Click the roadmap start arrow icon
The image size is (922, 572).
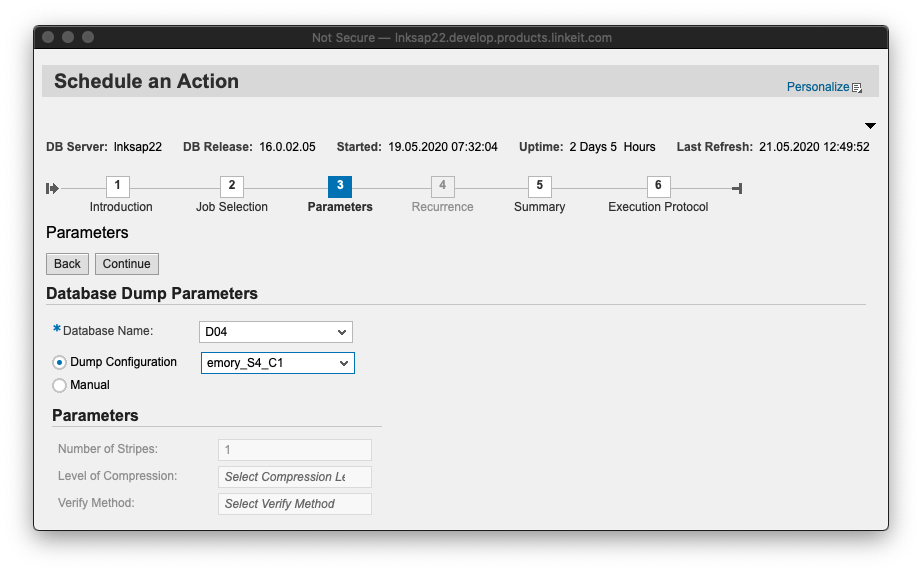(x=53, y=188)
